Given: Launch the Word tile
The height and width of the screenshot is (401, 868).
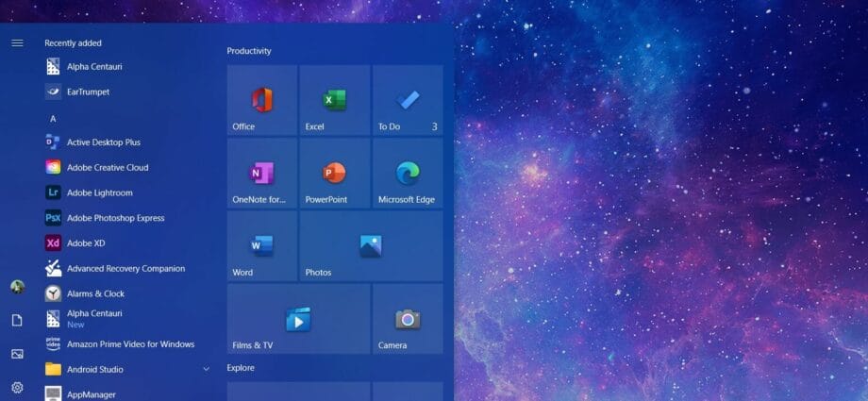Looking at the screenshot, I should pos(262,246).
